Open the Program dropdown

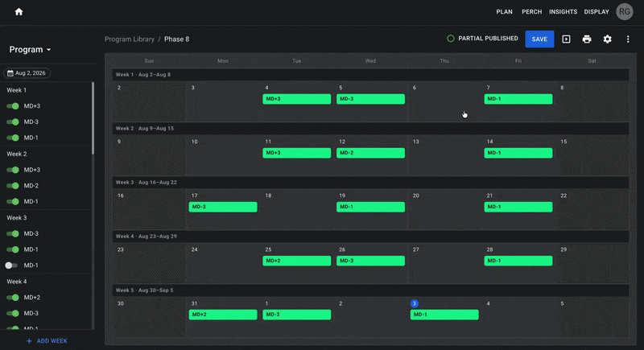pos(30,50)
